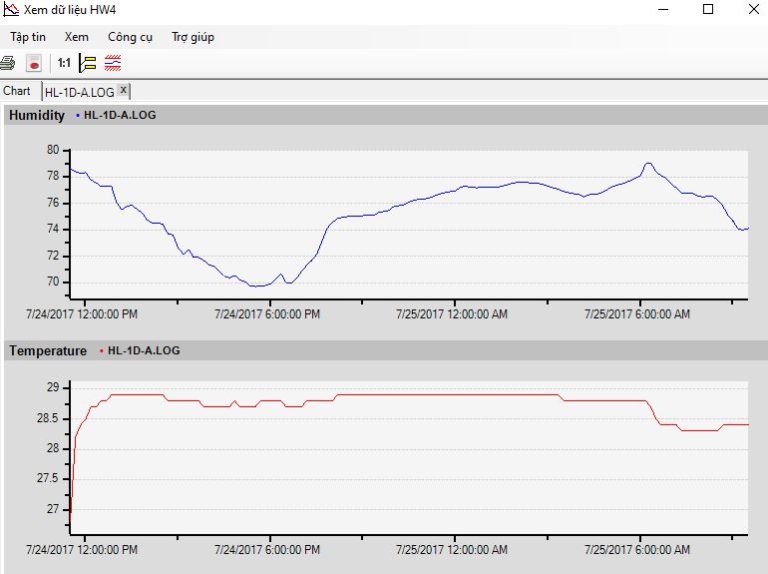
Task: Reset zoom with the 1:1 button
Action: tap(64, 63)
